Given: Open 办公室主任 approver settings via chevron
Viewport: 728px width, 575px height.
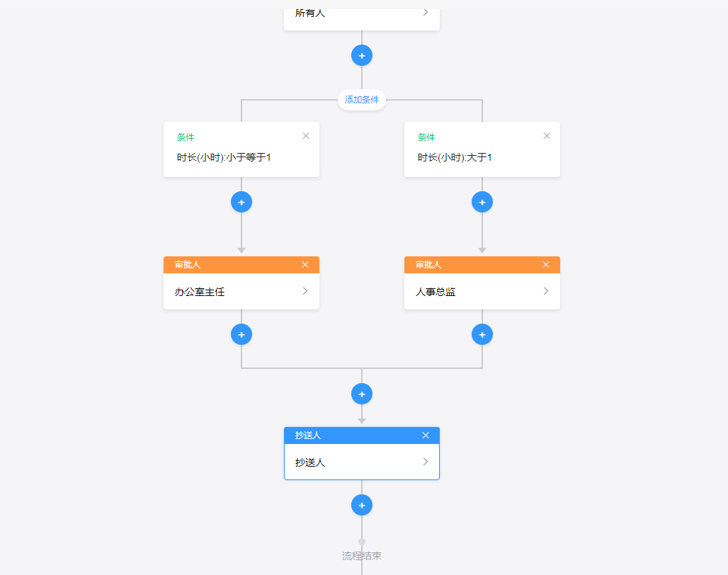Looking at the screenshot, I should coord(305,290).
